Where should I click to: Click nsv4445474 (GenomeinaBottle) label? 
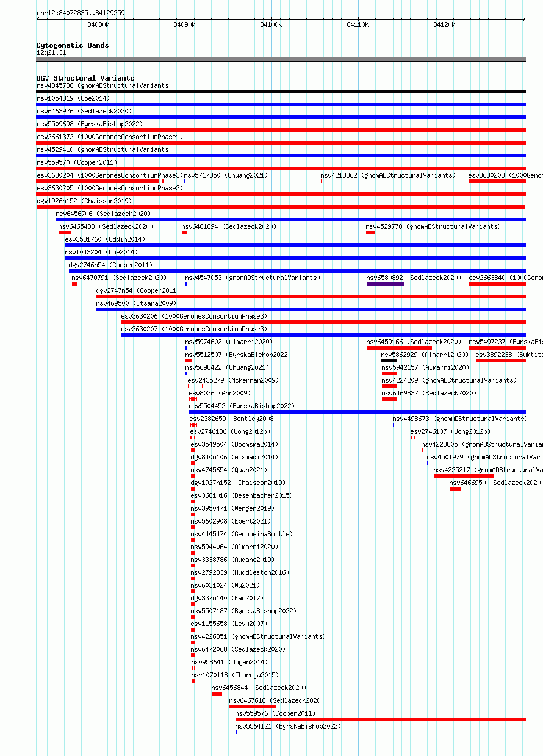[x=242, y=534]
